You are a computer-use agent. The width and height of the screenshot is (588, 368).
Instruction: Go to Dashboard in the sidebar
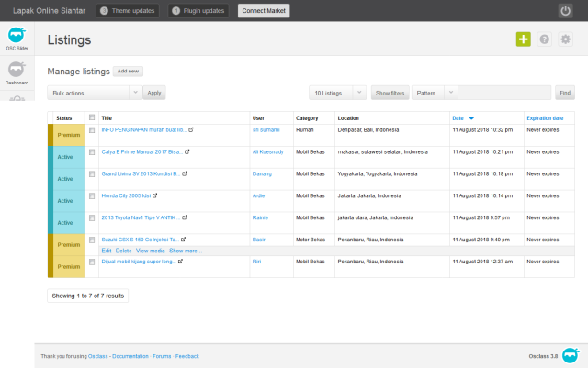pos(17,73)
